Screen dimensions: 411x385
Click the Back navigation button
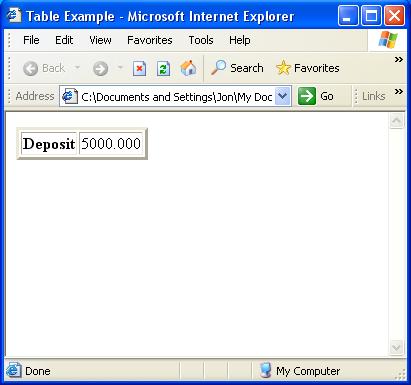44,68
